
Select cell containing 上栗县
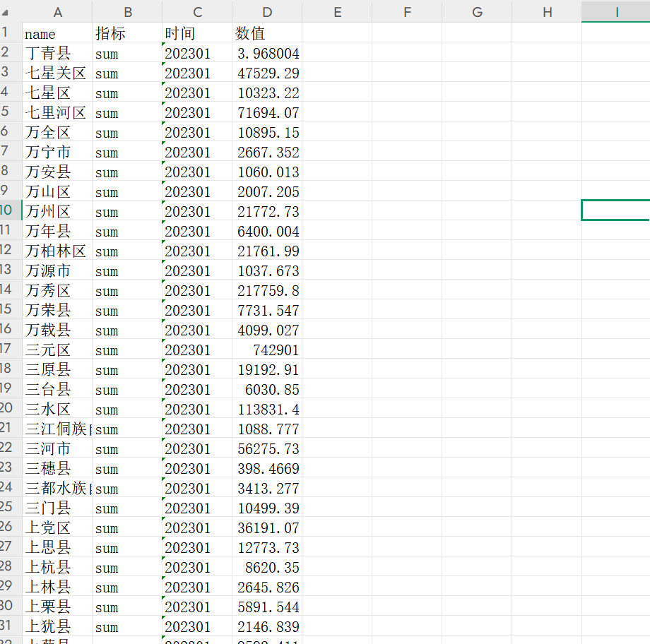coord(57,606)
